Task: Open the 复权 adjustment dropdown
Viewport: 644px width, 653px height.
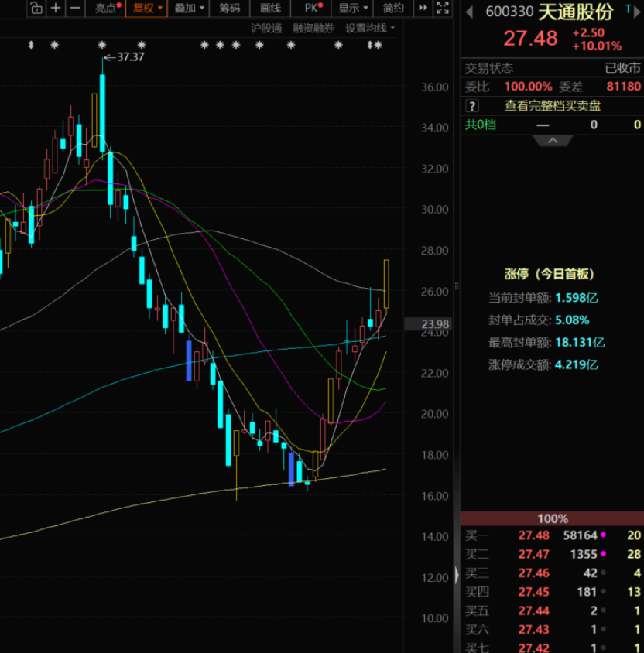Action: [x=146, y=8]
